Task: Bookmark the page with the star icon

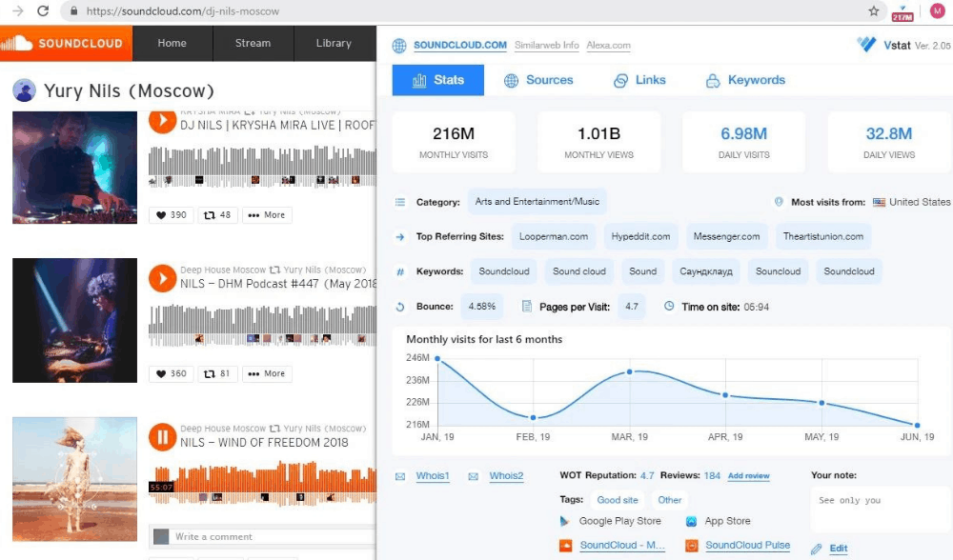Action: pyautogui.click(x=873, y=10)
